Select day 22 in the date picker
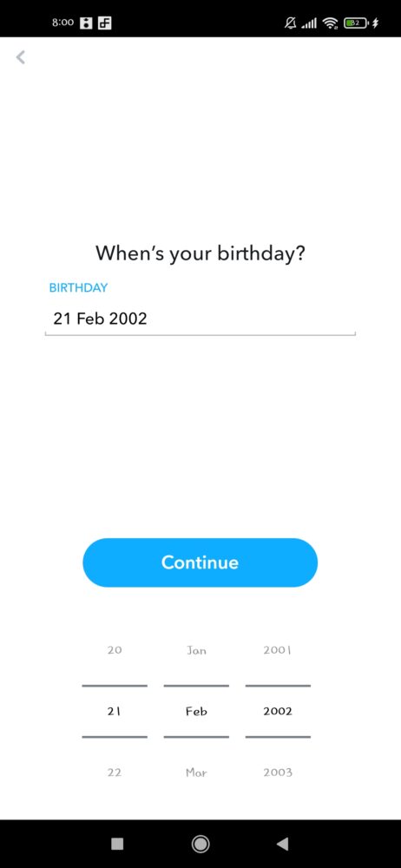This screenshot has height=868, width=401. [x=115, y=773]
